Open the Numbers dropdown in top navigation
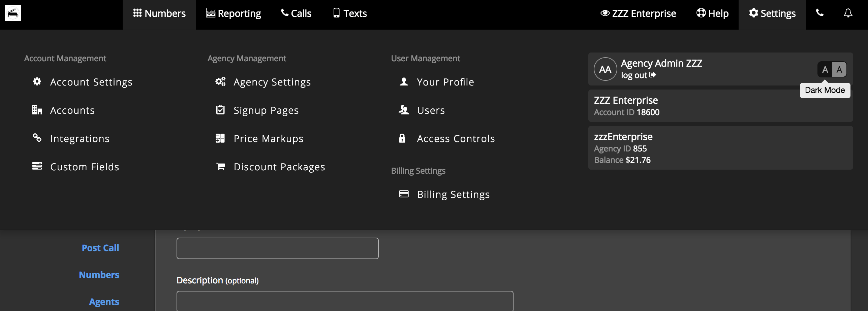The image size is (868, 311). [159, 13]
